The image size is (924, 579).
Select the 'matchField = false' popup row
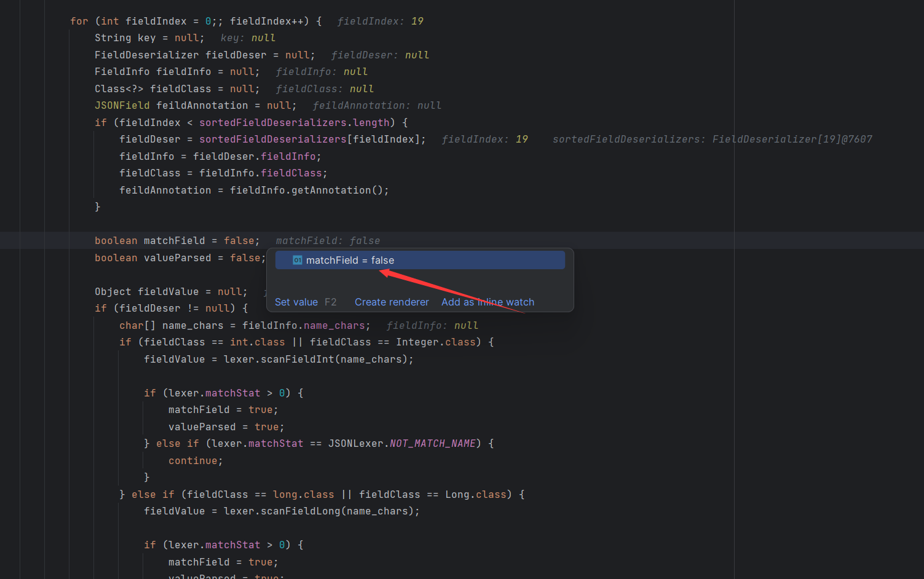(420, 260)
